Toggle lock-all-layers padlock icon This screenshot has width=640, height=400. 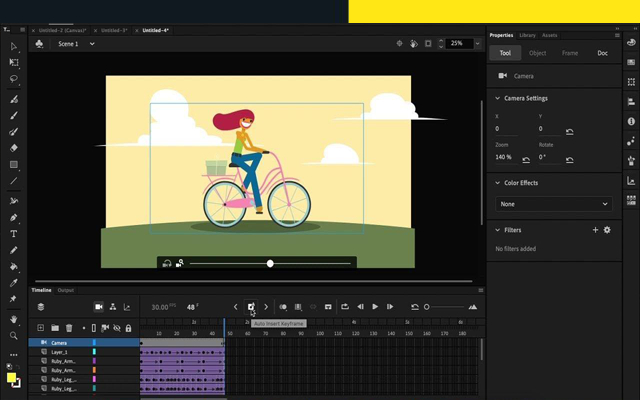pos(129,328)
